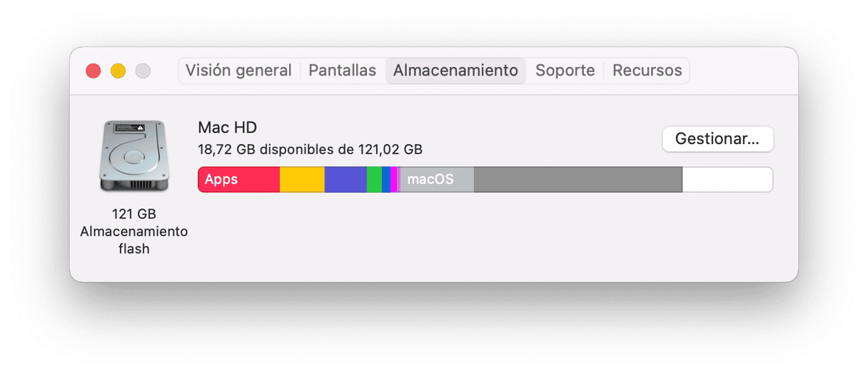Select the red Apps storage segment

239,180
